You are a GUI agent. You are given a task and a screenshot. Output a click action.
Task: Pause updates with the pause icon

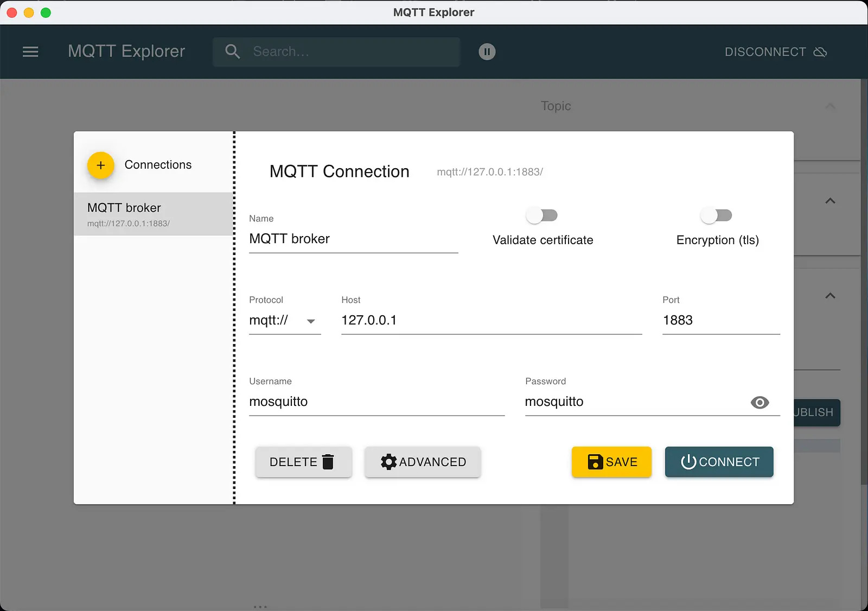(487, 52)
